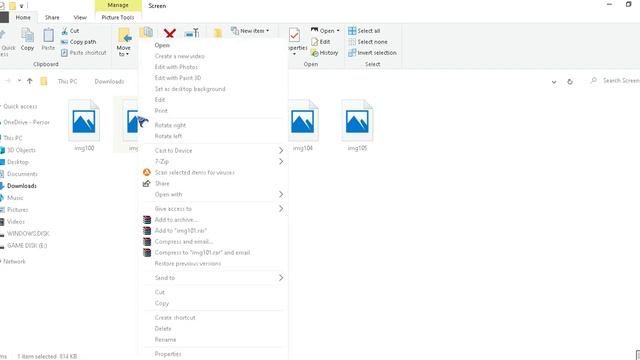Choose Add to "img101.rar"
This screenshot has height=360, width=640.
point(180,231)
